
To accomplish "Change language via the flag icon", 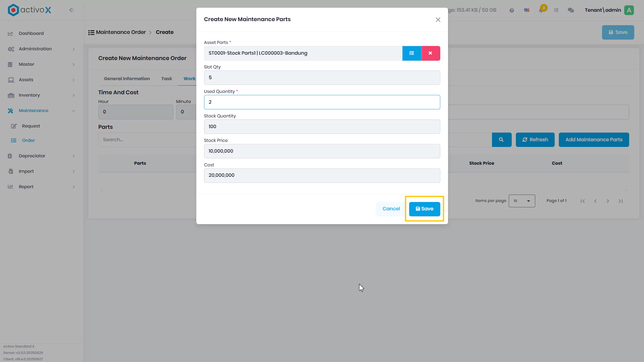I will point(527,10).
